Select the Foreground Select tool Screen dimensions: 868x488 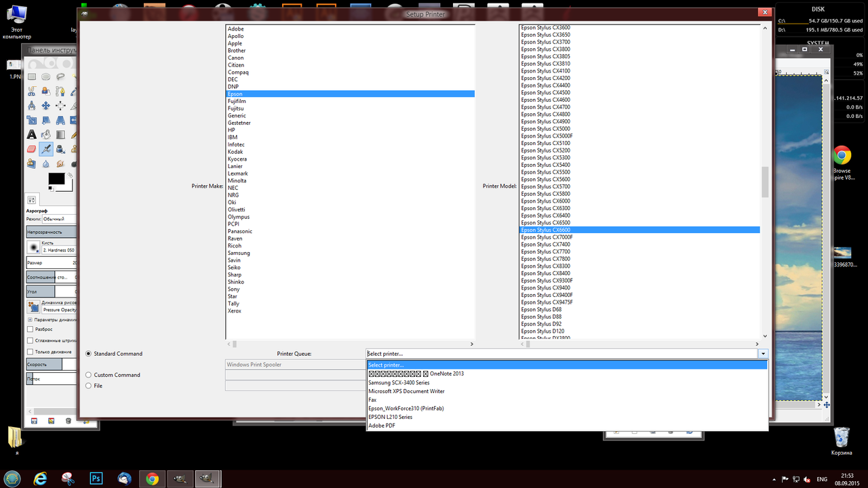click(45, 91)
